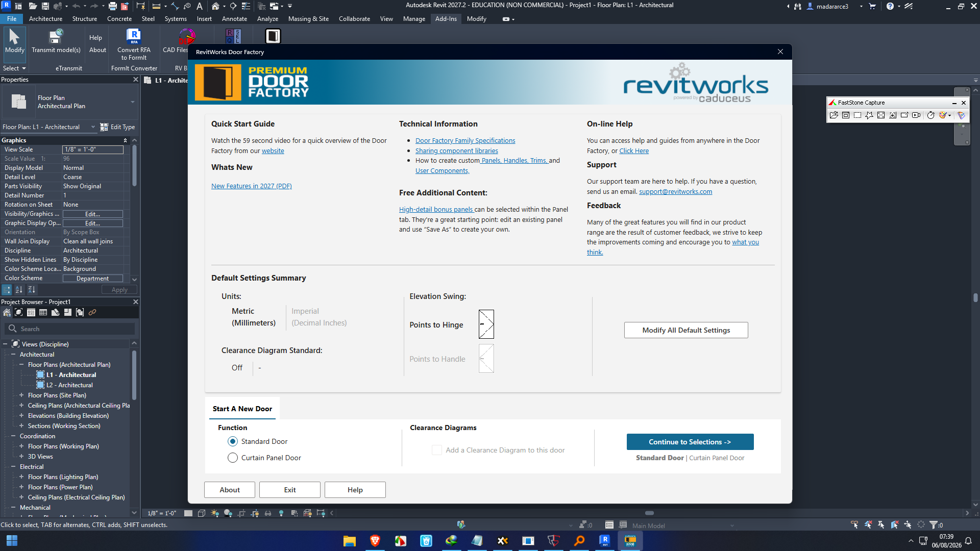The image size is (980, 551).
Task: Open the L2 - Architectural floor plan
Action: click(x=69, y=385)
